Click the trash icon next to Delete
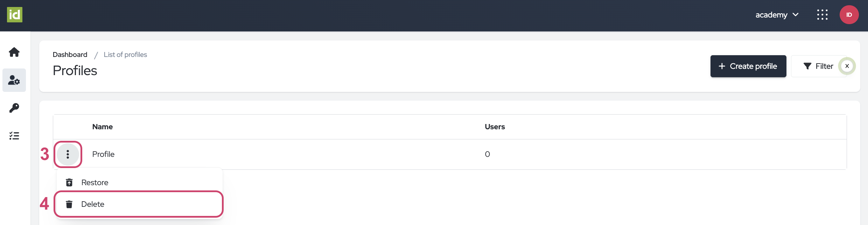868x225 pixels. coord(69,204)
